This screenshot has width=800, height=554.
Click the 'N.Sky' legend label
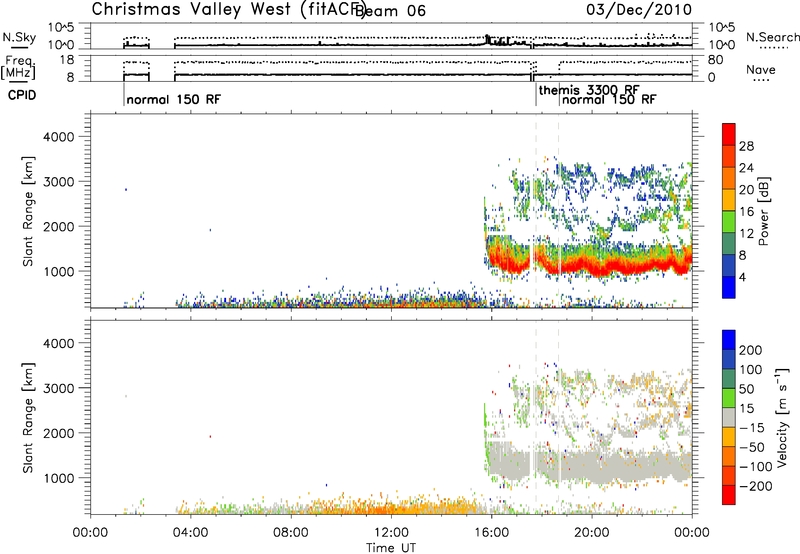click(x=19, y=37)
